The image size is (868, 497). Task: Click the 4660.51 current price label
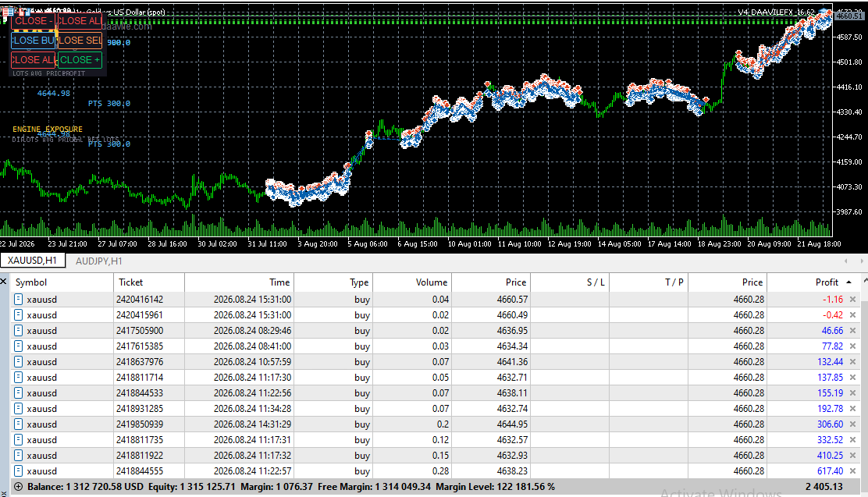(849, 16)
